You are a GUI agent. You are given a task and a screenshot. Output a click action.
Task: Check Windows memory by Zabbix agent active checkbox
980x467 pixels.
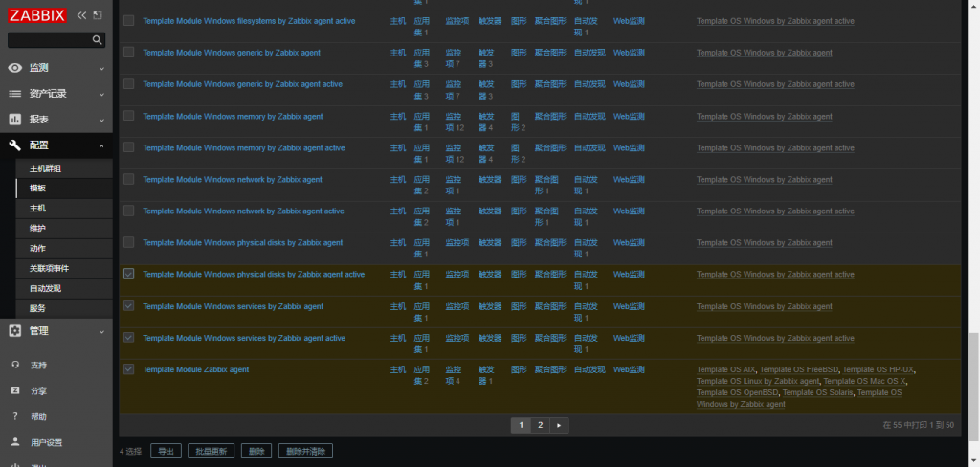129,147
